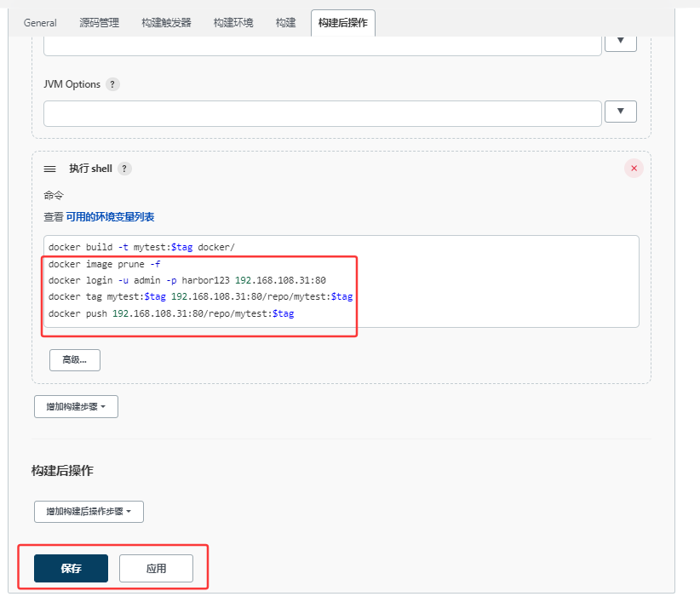Click the docker build command line
This screenshot has height=608, width=700.
tap(141, 247)
